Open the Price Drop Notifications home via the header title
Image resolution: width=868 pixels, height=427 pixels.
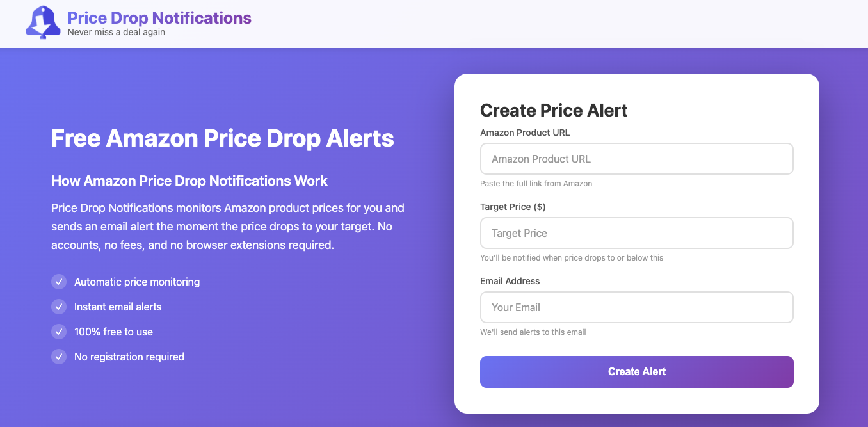pyautogui.click(x=159, y=17)
